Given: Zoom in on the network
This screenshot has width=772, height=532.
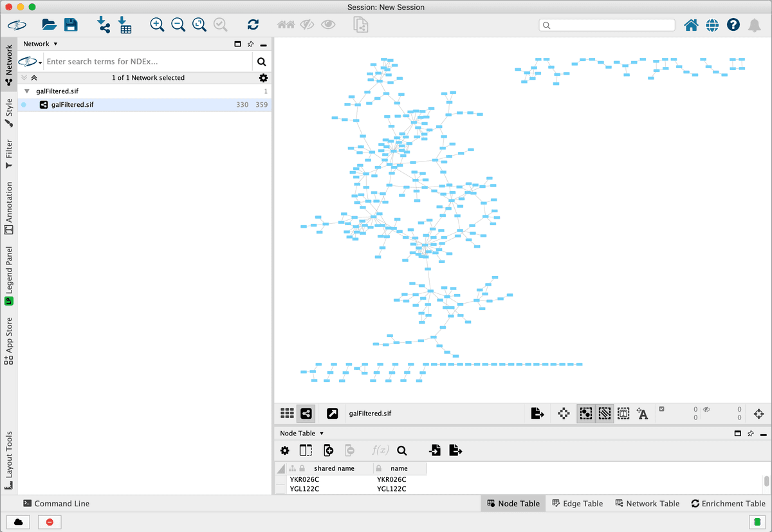Looking at the screenshot, I should tap(157, 25).
